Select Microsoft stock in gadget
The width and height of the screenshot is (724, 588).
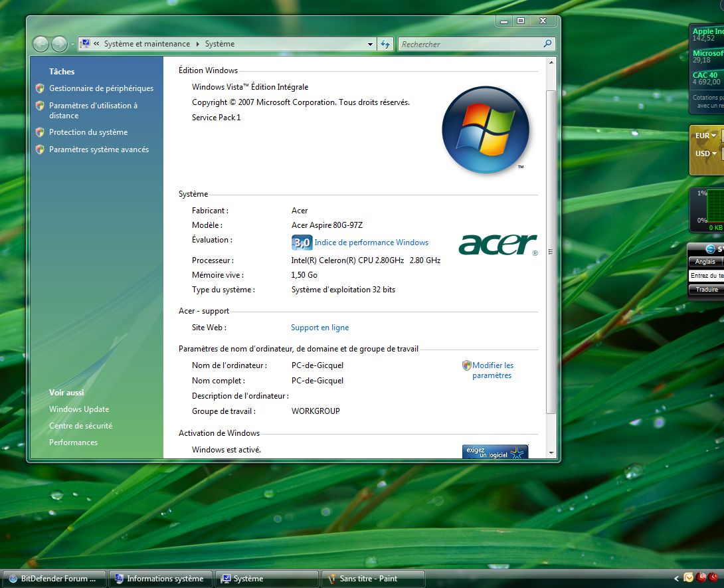pos(708,56)
